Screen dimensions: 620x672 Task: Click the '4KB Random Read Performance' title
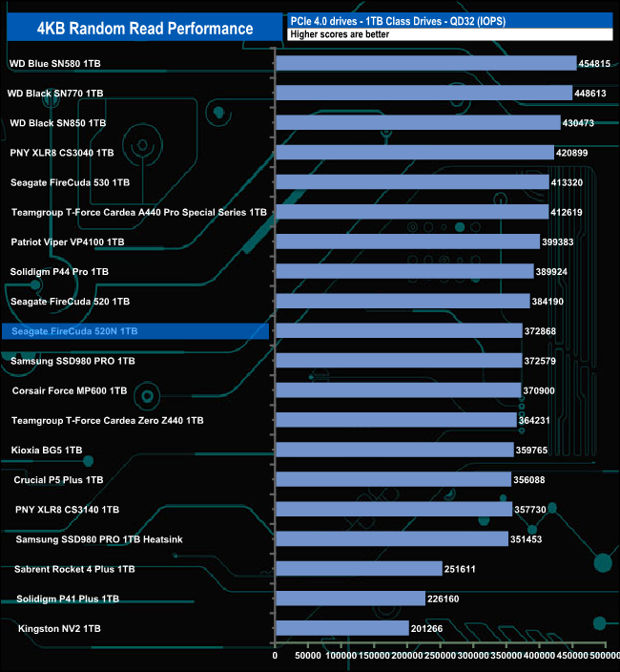pyautogui.click(x=145, y=29)
